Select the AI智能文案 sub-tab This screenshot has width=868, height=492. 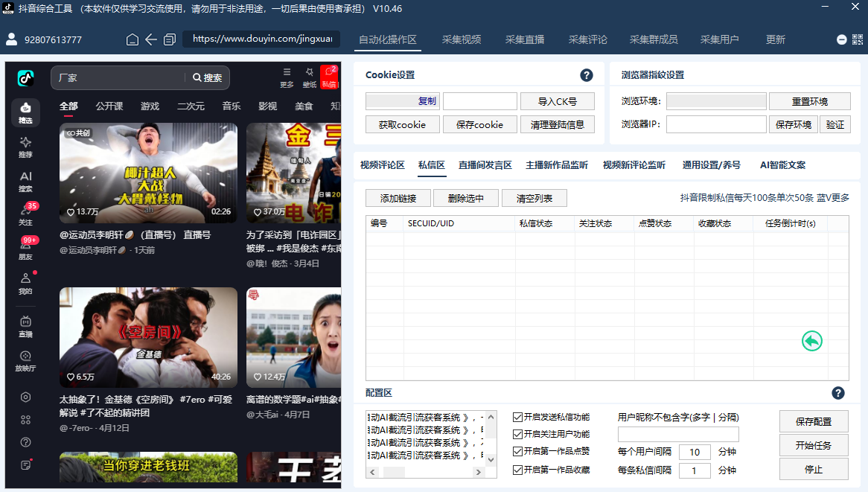[782, 165]
